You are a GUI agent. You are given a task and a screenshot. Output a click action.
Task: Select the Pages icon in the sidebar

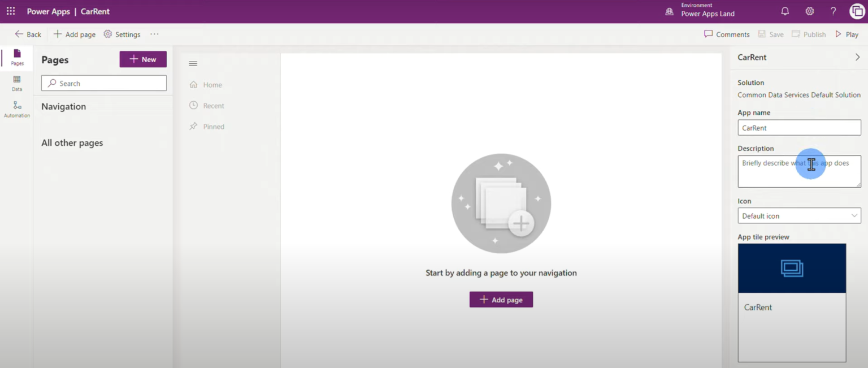coord(17,58)
